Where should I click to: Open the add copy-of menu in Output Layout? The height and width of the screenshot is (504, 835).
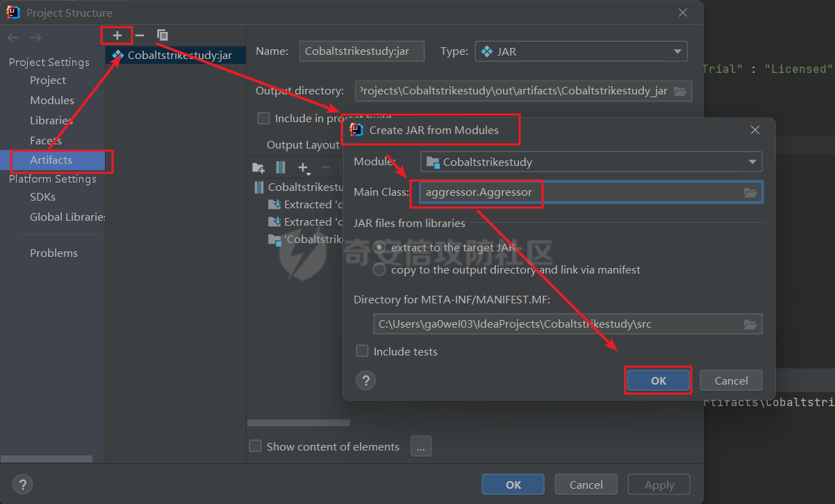click(304, 167)
